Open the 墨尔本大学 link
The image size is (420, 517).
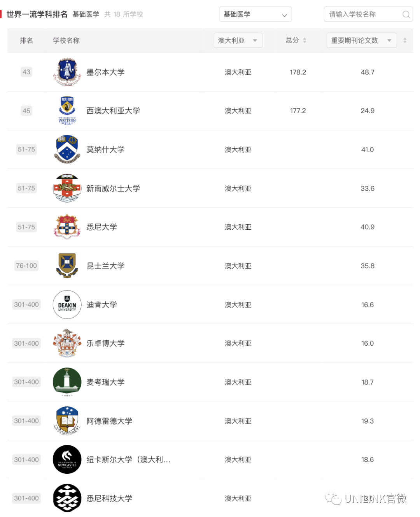coord(105,72)
